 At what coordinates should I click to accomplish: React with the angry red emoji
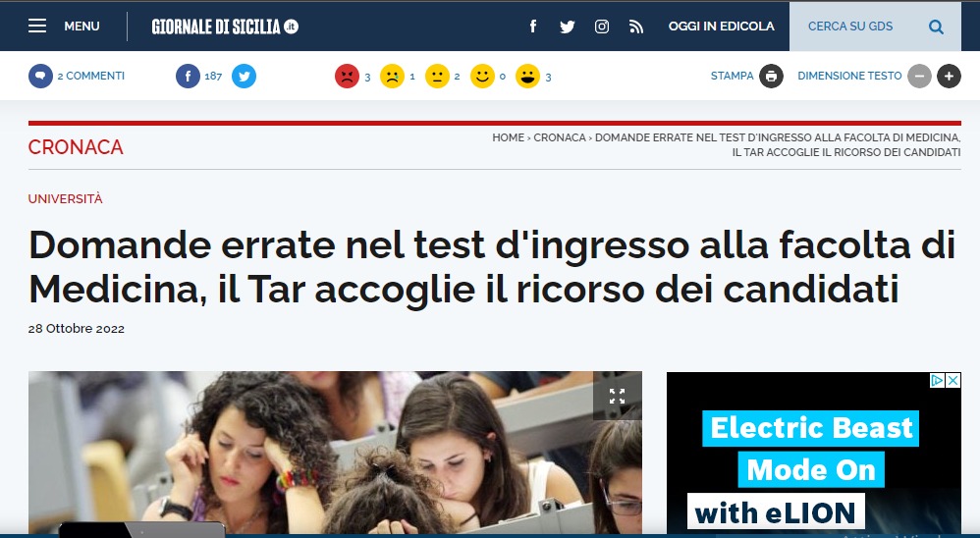(x=347, y=77)
